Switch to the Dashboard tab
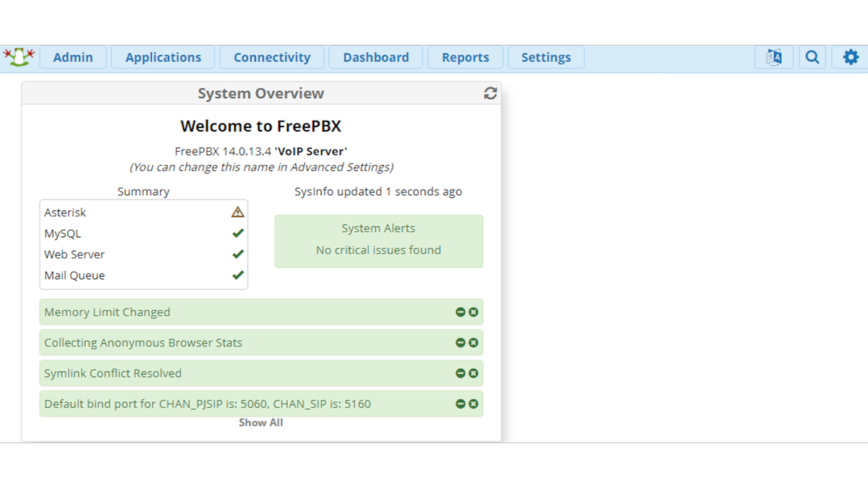The height and width of the screenshot is (488, 868). coord(375,57)
